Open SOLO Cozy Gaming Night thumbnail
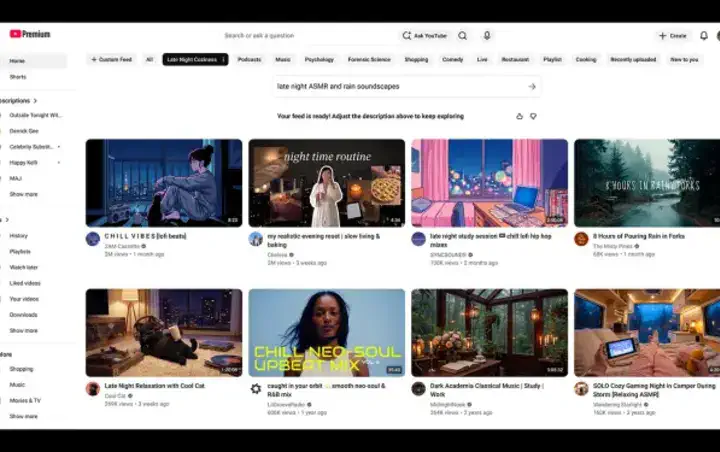The height and width of the screenshot is (452, 720). click(647, 333)
